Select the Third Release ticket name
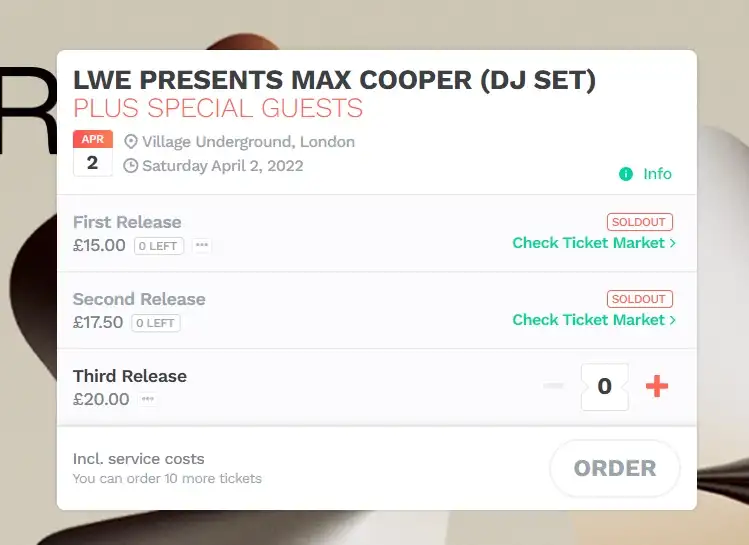 tap(130, 376)
